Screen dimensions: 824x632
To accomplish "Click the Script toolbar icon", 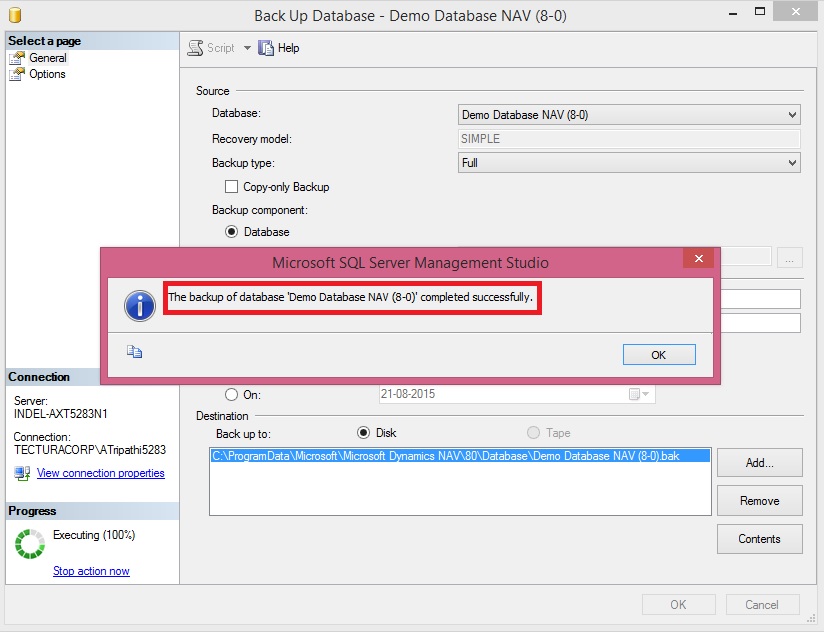I will click(x=197, y=48).
